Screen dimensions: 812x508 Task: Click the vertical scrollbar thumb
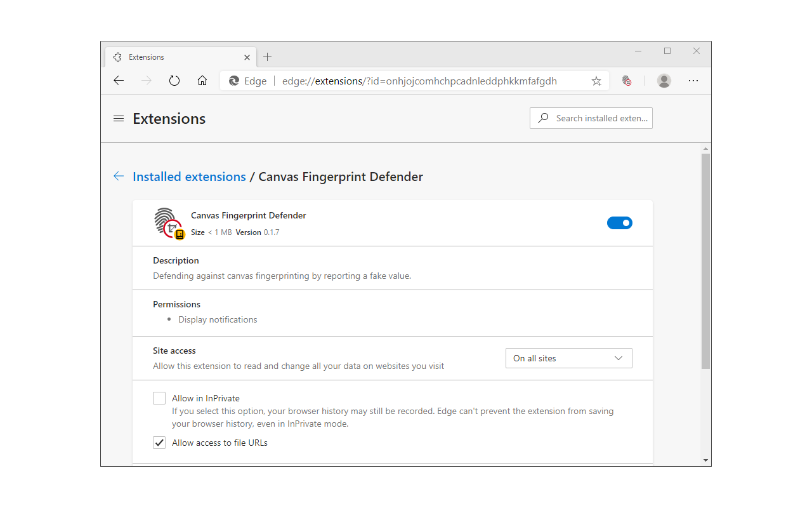pyautogui.click(x=705, y=260)
